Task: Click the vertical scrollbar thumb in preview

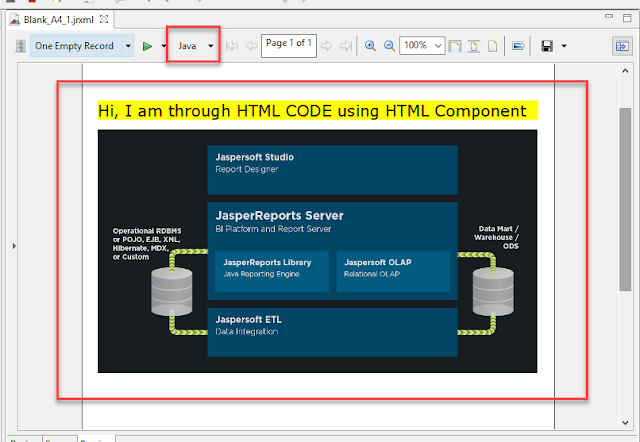Action: click(x=625, y=199)
